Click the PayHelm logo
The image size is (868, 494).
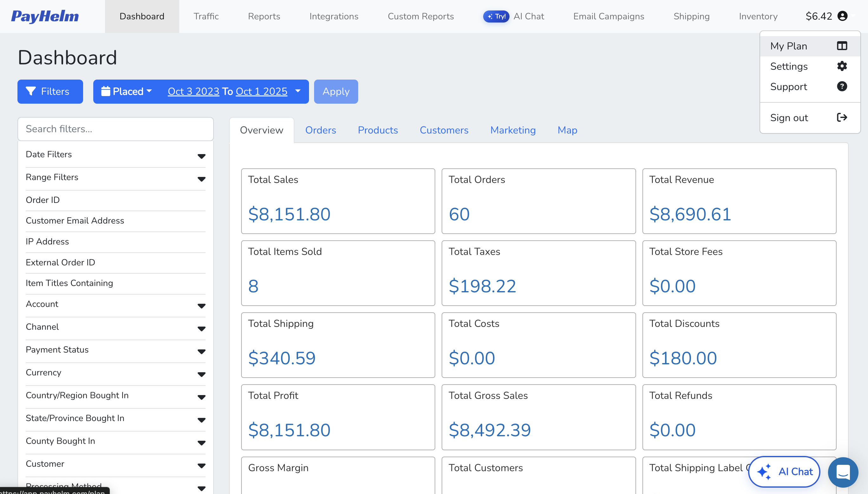click(45, 16)
